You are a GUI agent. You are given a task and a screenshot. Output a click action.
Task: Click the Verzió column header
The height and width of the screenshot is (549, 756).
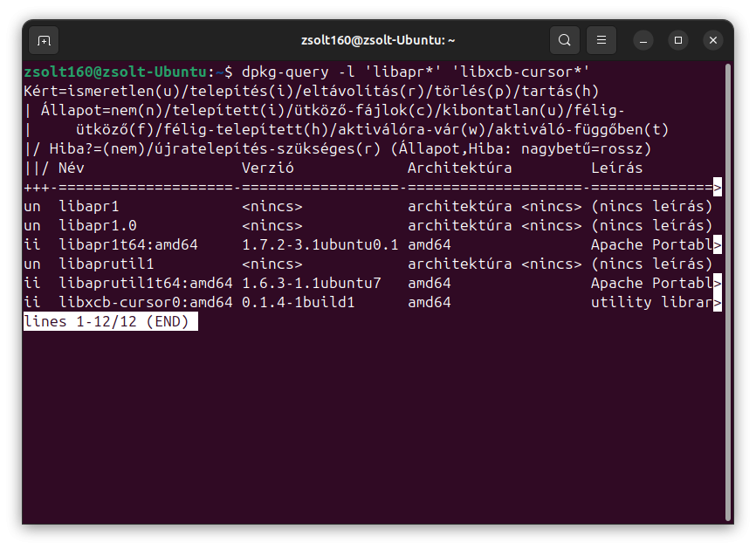click(x=267, y=168)
